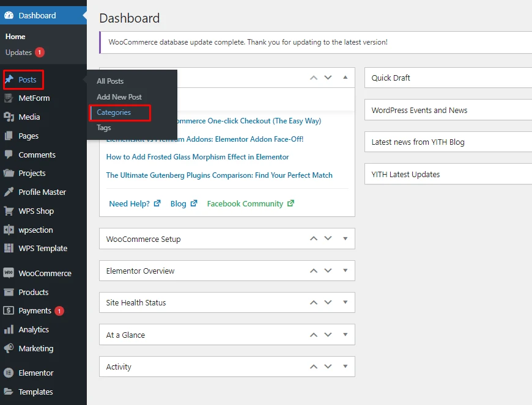Select Add New Post from submenu

pos(119,97)
